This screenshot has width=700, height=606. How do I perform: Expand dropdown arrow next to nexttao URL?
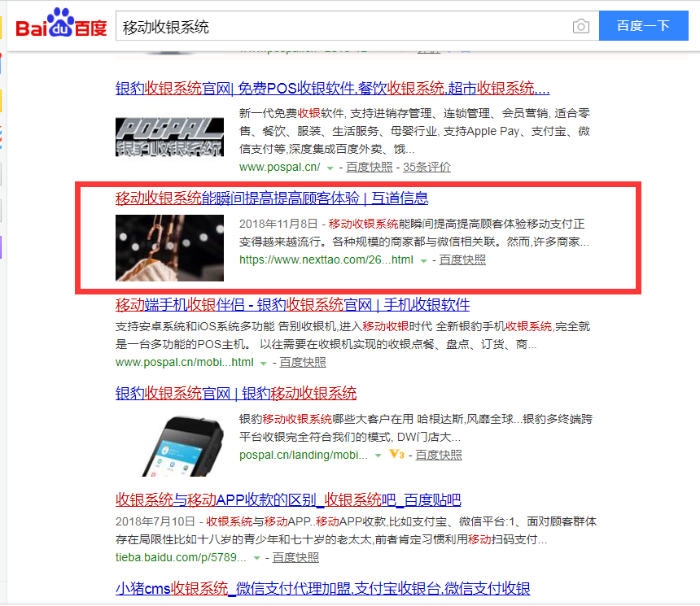(x=423, y=261)
